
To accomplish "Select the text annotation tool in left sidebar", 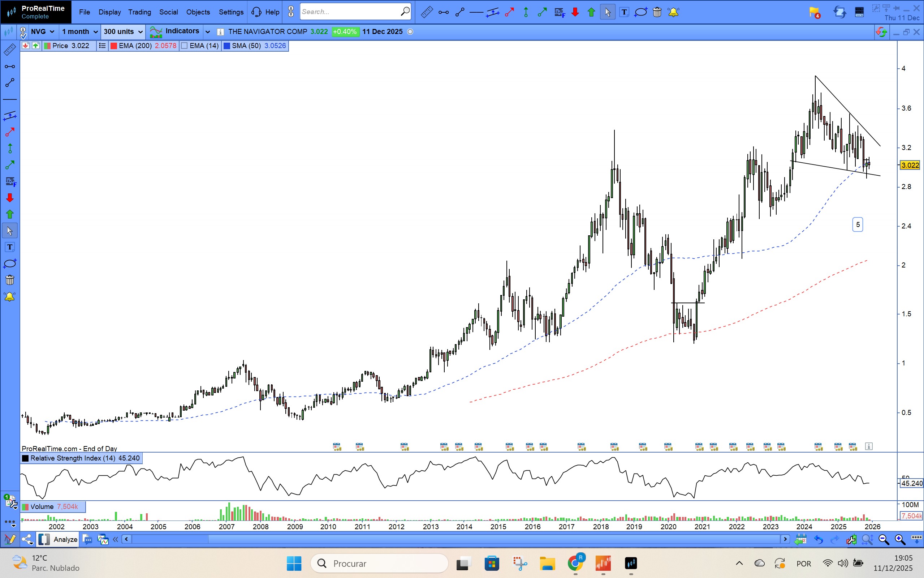I will (9, 247).
